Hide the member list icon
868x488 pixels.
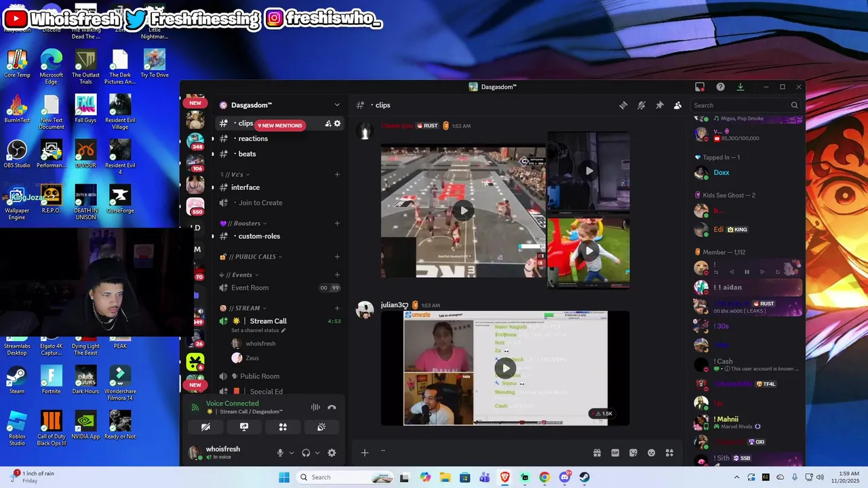(677, 105)
